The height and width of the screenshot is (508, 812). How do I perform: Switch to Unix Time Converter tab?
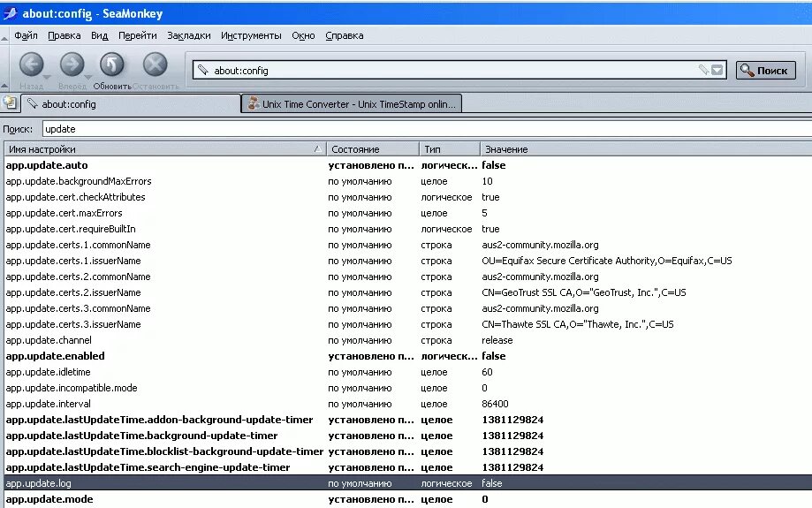(x=352, y=103)
